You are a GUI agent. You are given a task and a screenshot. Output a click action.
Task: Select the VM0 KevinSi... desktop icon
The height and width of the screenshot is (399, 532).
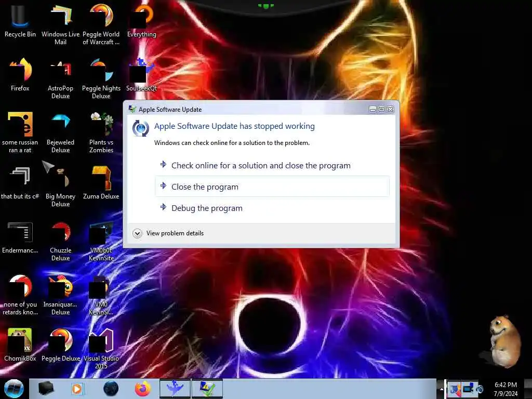pyautogui.click(x=101, y=295)
